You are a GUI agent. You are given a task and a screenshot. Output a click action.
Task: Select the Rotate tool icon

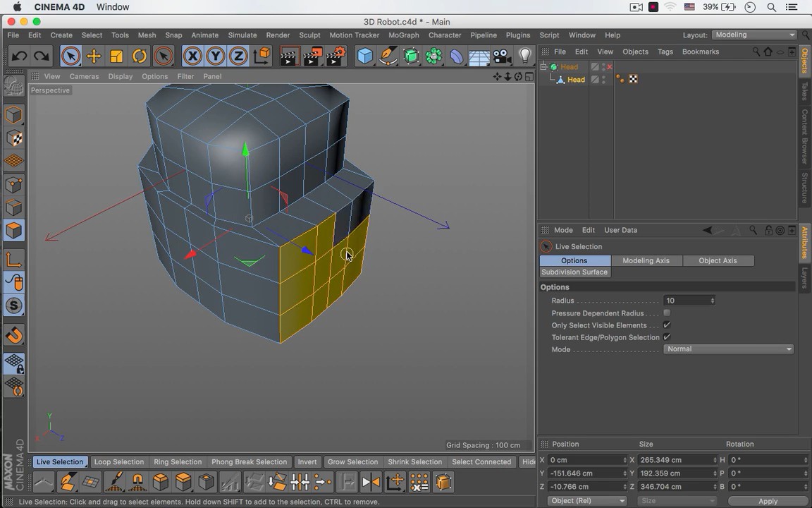click(x=140, y=56)
